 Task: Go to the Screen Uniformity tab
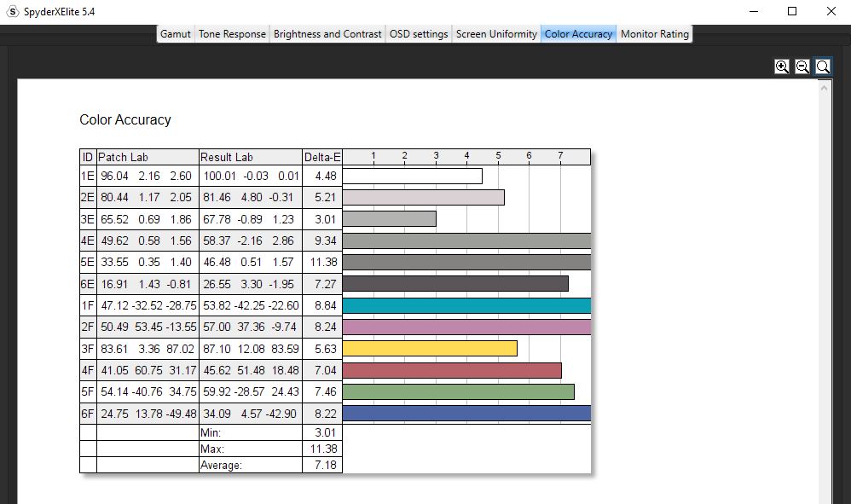[496, 34]
